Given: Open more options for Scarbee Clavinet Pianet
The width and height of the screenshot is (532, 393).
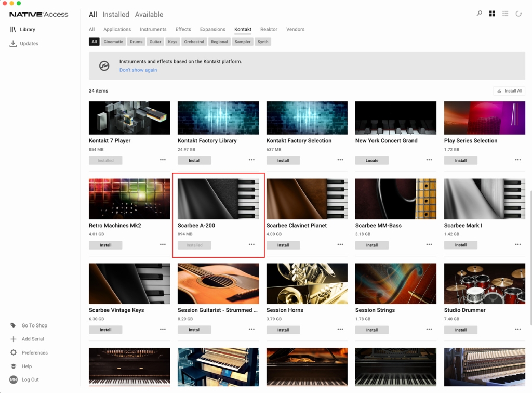Looking at the screenshot, I should click(x=340, y=244).
